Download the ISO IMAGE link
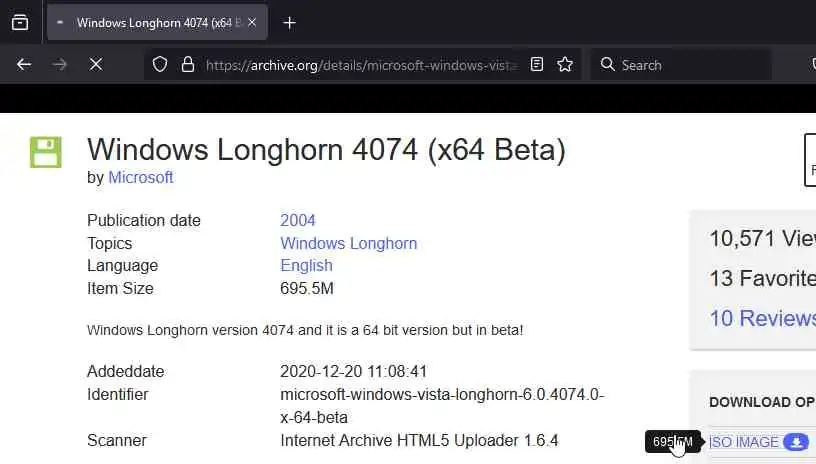Screen dimensions: 816x464 [x=744, y=442]
